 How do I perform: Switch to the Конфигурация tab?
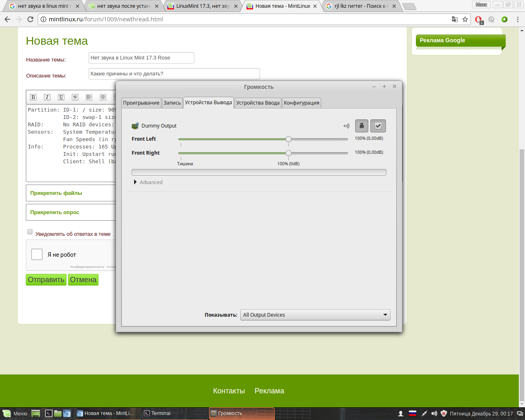click(301, 103)
